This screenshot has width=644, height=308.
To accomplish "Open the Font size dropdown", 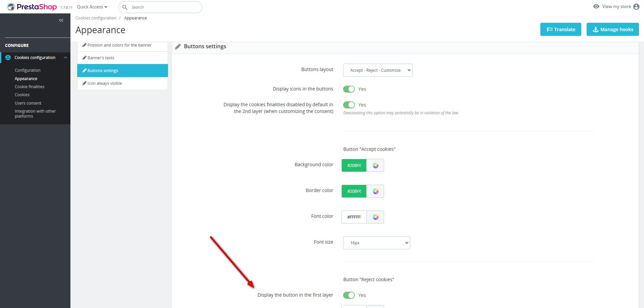I will pyautogui.click(x=376, y=243).
